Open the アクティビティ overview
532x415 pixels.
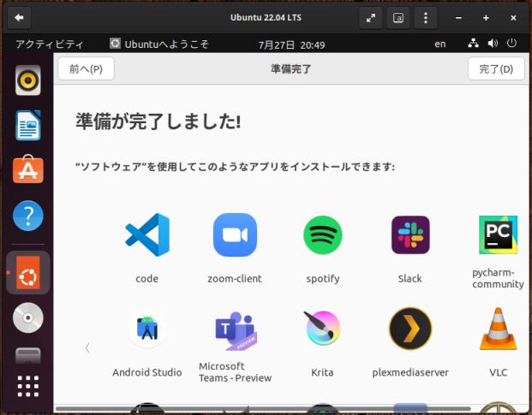tap(50, 44)
